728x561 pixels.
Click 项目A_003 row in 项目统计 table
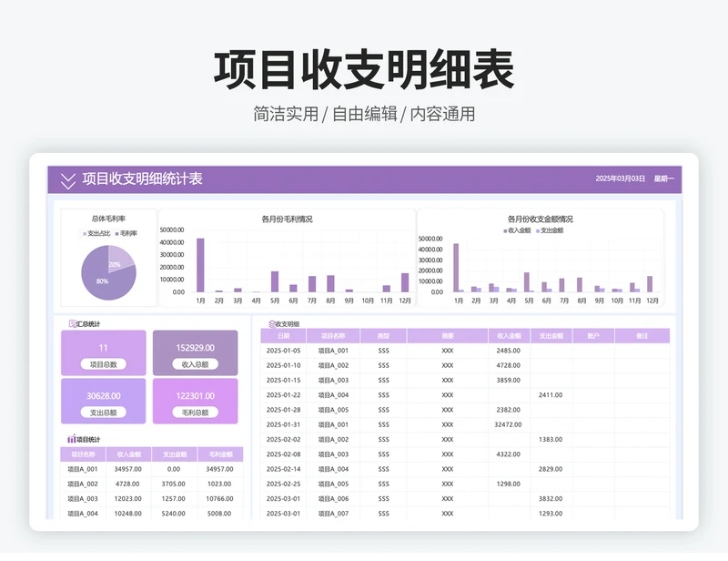click(x=151, y=499)
